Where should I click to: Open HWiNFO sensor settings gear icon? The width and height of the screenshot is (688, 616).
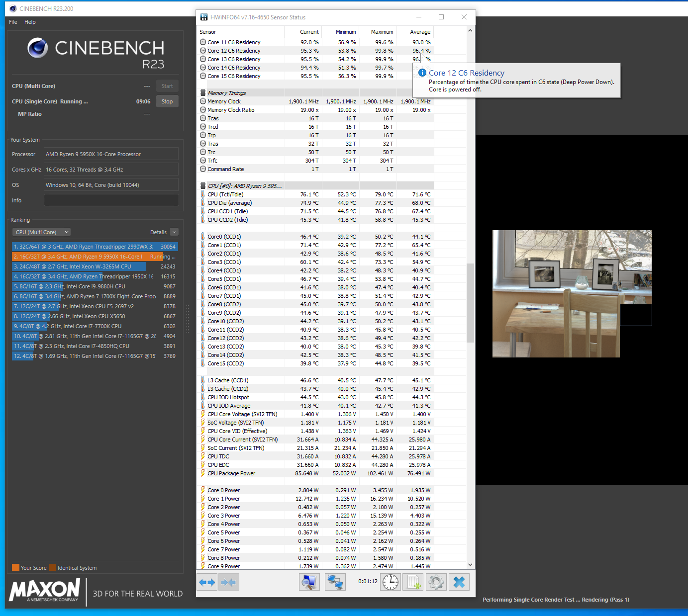tap(436, 582)
